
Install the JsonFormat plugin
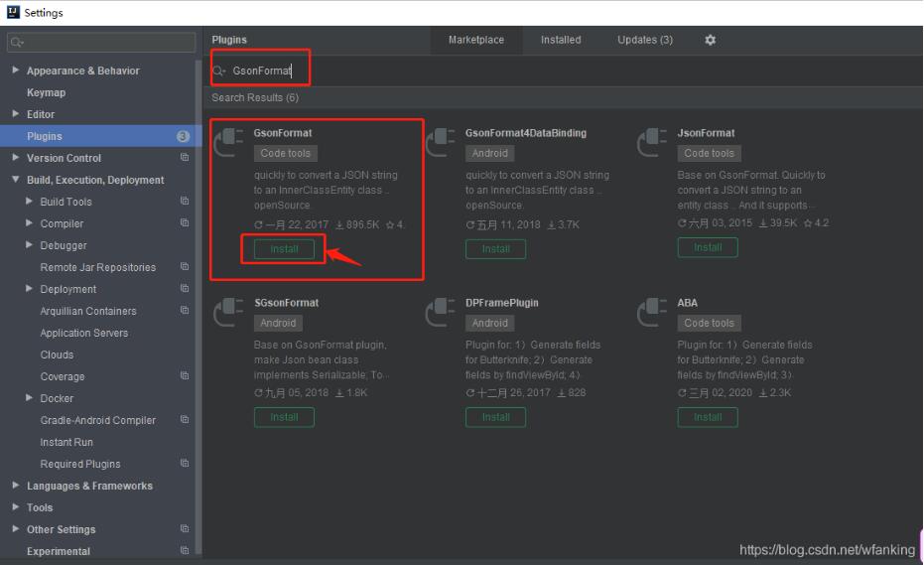click(707, 247)
